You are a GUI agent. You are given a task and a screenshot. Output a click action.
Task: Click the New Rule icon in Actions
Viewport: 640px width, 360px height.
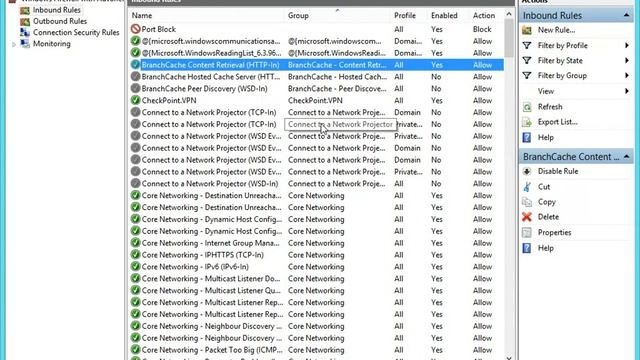527,30
